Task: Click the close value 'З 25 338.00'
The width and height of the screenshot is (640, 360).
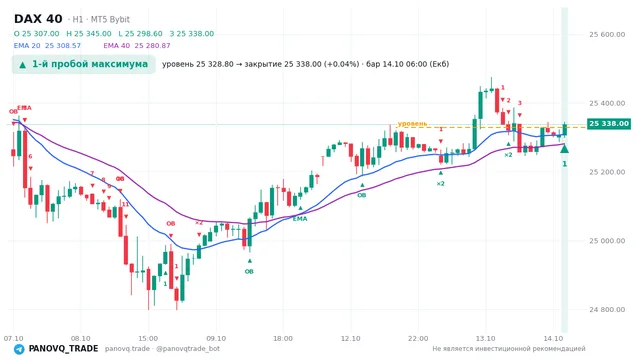Action: (191, 33)
